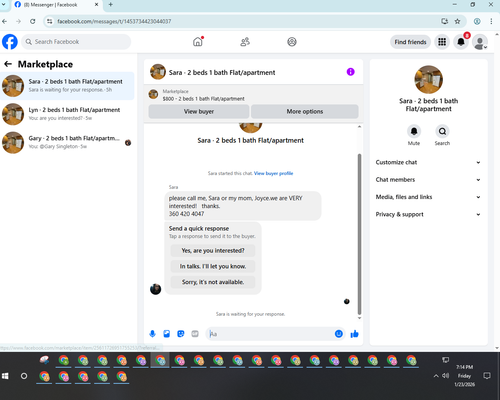Open the taskbar volume icon
This screenshot has width=500, height=400.
point(445,376)
